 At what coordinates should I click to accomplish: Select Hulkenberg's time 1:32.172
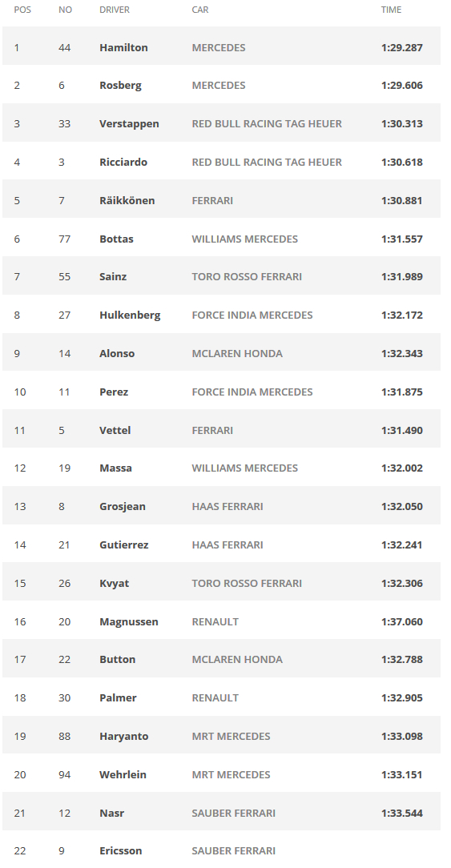[401, 315]
